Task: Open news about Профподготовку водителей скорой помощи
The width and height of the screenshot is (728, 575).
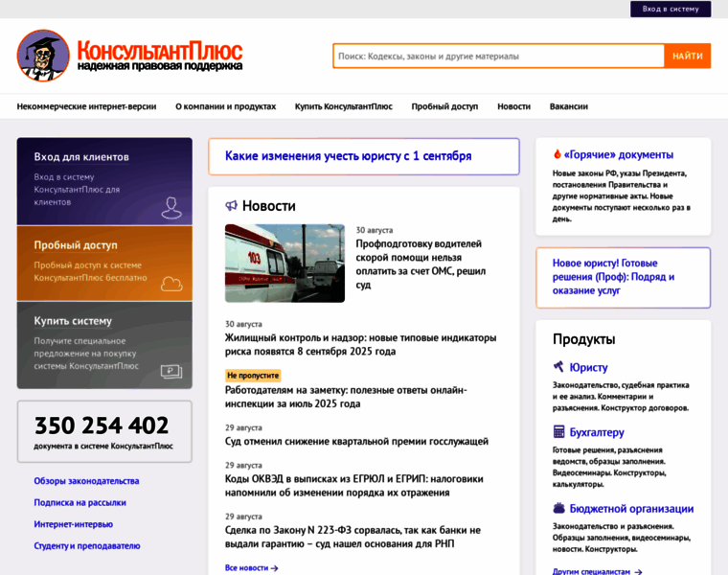Action: 421,264
